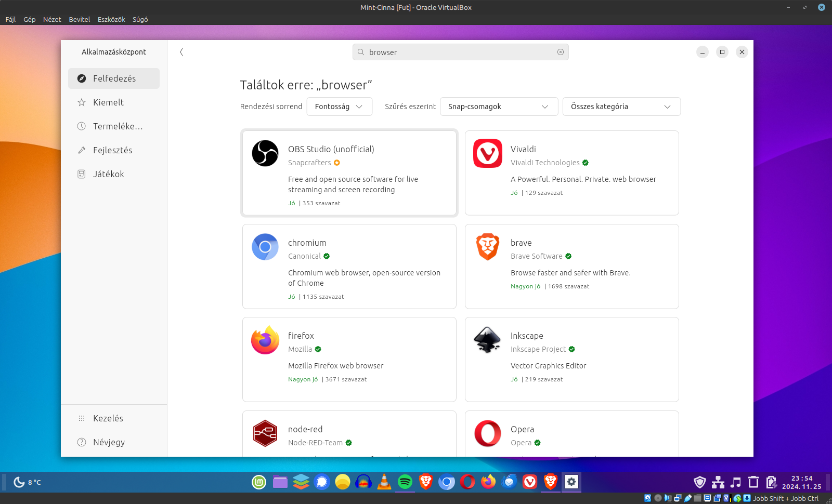Open Névjegy in the sidebar

114,442
